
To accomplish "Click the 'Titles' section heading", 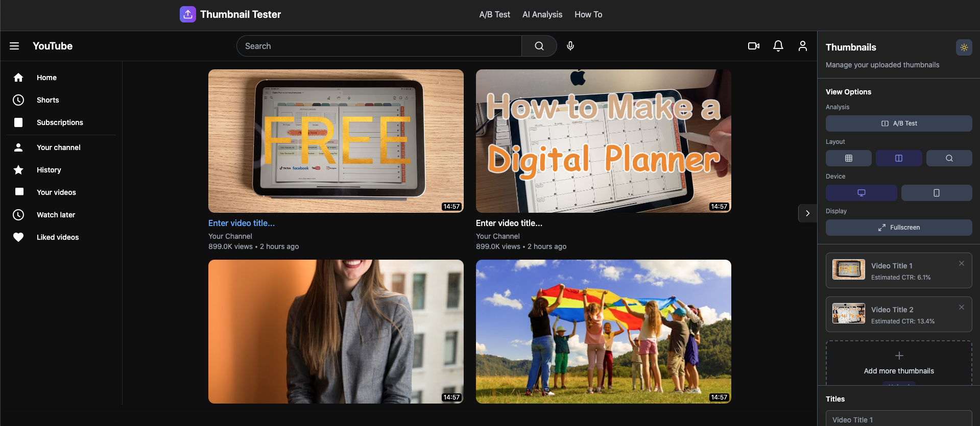I will pos(835,399).
